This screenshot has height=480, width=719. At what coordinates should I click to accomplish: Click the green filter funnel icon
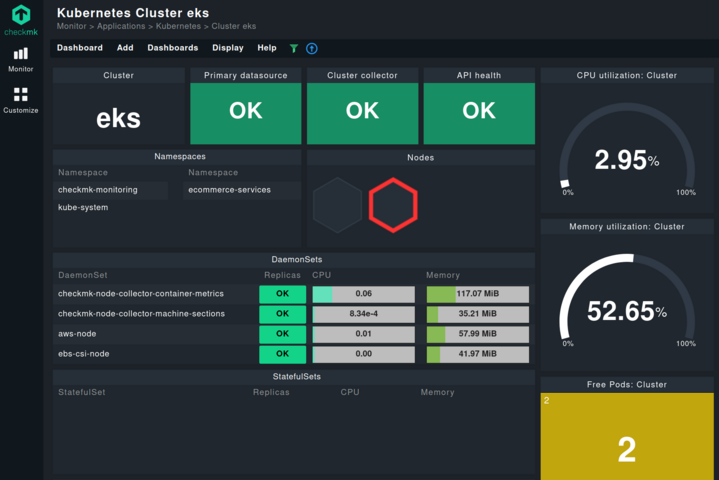click(x=294, y=48)
